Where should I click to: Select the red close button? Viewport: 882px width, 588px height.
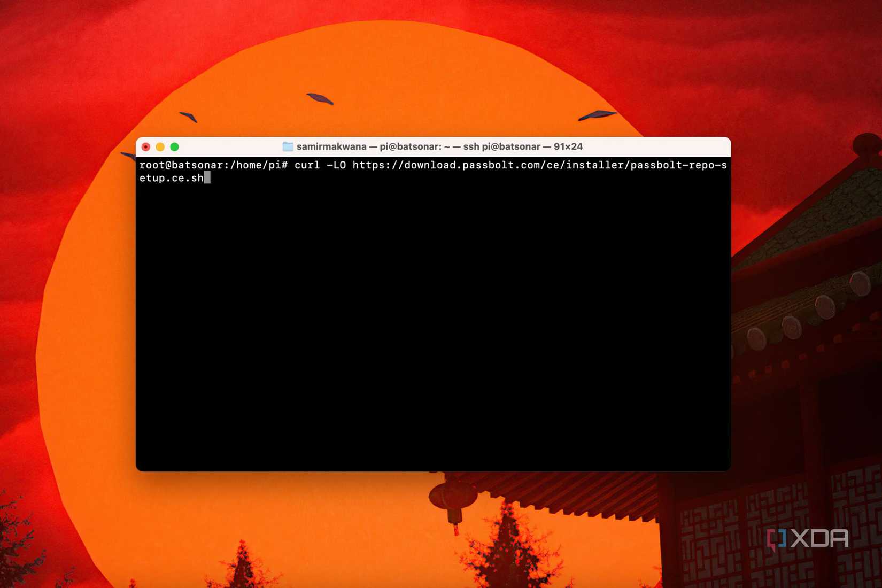pos(145,146)
